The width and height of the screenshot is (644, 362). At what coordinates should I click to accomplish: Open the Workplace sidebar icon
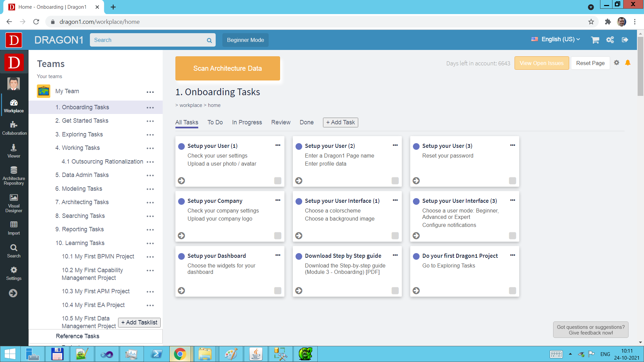coord(14,106)
